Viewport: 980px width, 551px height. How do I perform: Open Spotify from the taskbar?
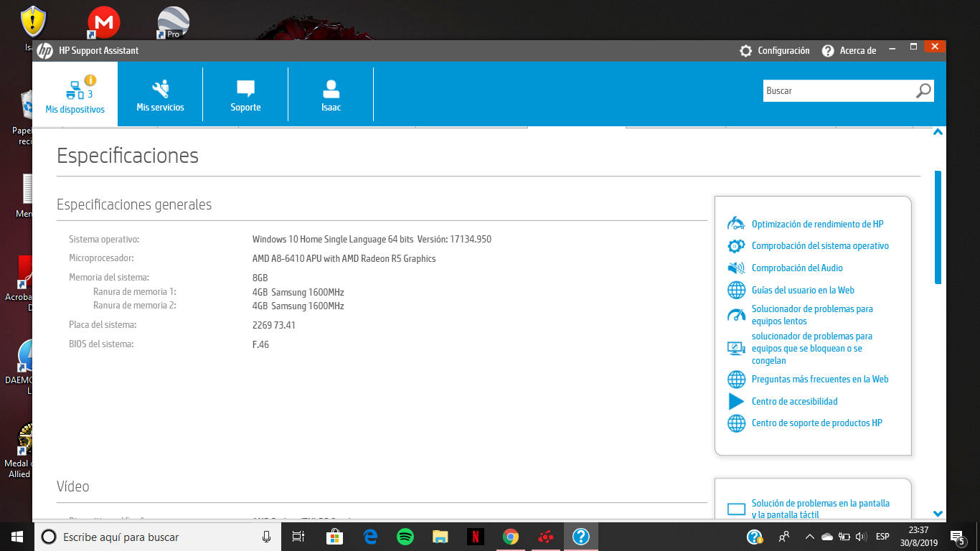pyautogui.click(x=405, y=537)
